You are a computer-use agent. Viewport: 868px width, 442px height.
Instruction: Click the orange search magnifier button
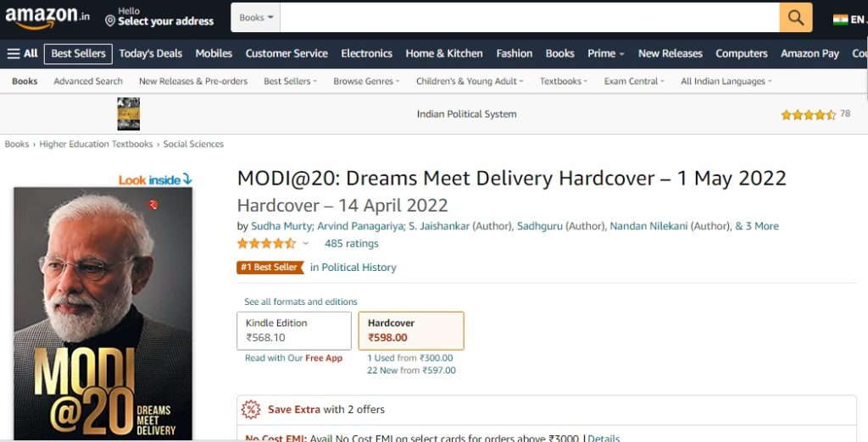[x=795, y=18]
